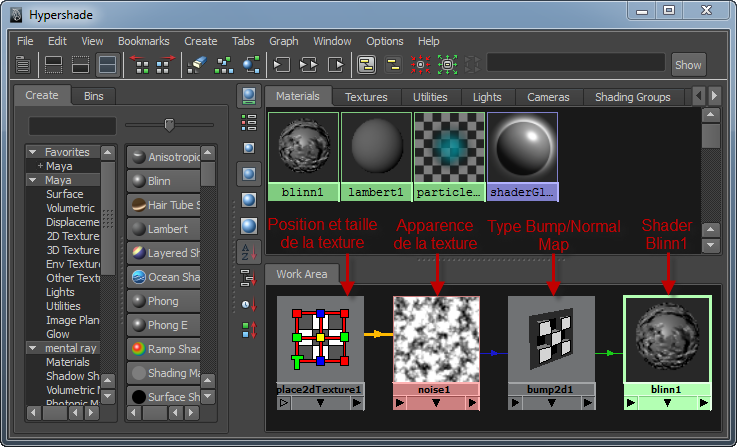Toggle the Create bar on/off icon
Image resolution: width=737 pixels, height=447 pixels.
click(x=23, y=64)
